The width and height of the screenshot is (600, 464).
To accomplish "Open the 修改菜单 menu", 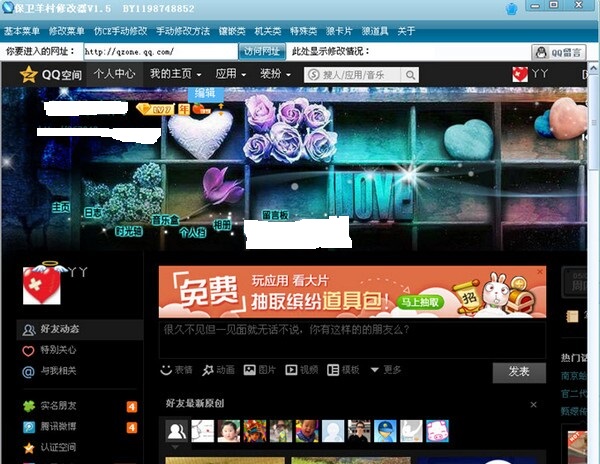I will [67, 31].
